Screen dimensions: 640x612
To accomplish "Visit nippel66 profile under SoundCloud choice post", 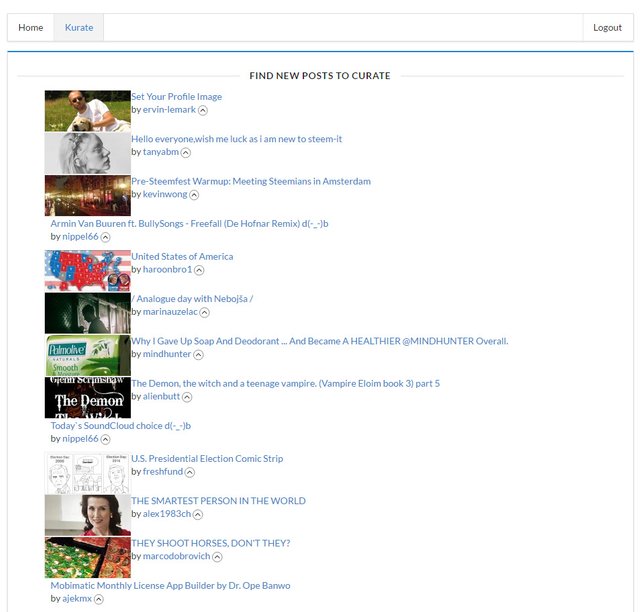I will click(x=80, y=438).
